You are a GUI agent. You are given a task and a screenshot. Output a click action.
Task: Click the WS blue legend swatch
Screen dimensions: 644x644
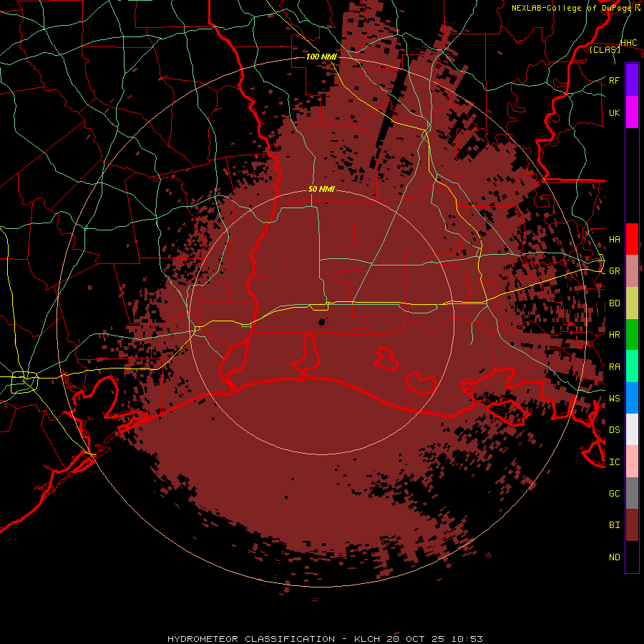[x=632, y=398]
